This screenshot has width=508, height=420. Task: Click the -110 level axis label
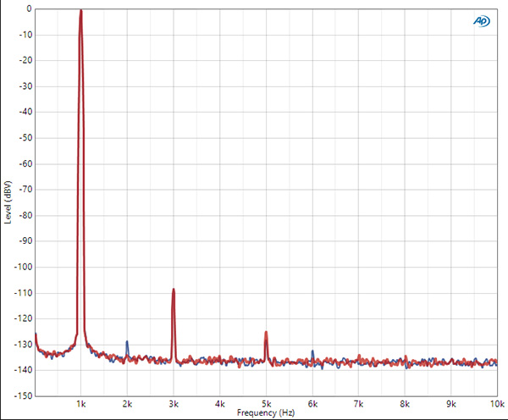pos(24,293)
